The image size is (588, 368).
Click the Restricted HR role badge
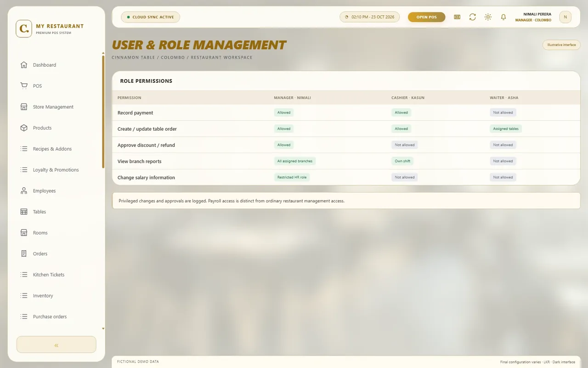click(292, 177)
